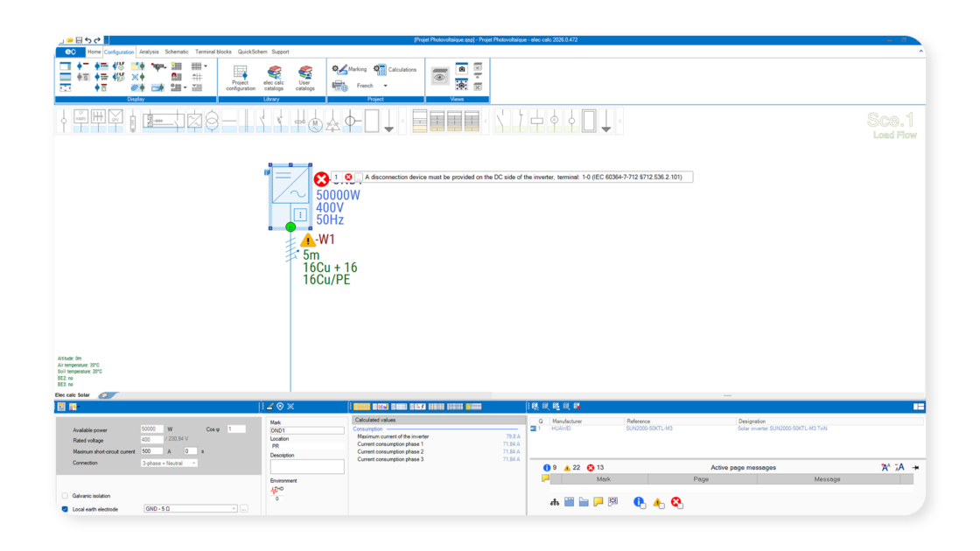Image resolution: width=980 pixels, height=551 pixels.
Task: Click the Calculations settings icon
Action: pyautogui.click(x=381, y=69)
